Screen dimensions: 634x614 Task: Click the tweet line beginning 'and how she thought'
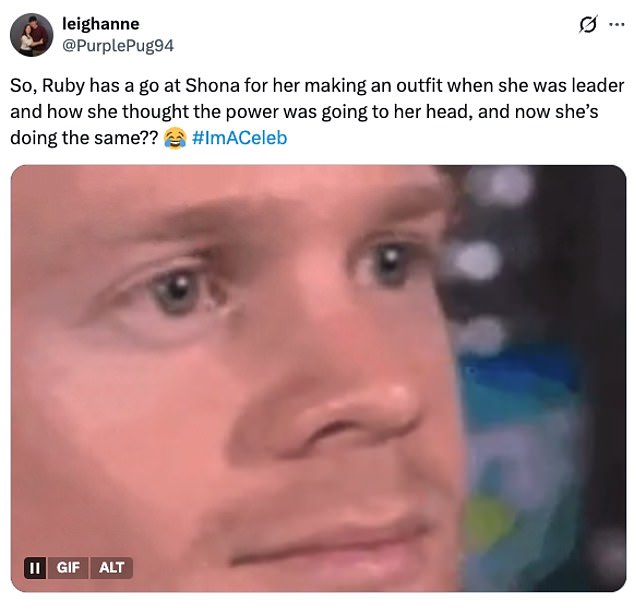pos(304,112)
